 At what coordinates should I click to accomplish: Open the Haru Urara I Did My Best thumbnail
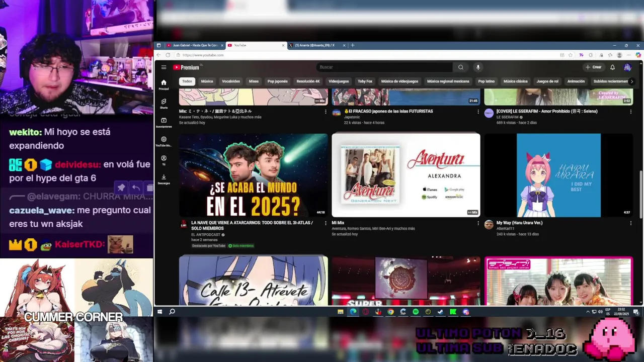point(558,175)
